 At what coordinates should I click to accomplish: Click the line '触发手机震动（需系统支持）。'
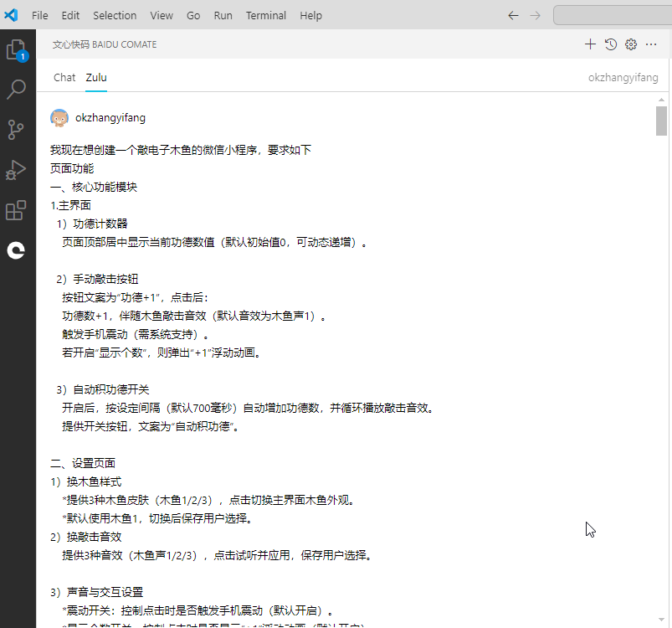point(136,334)
